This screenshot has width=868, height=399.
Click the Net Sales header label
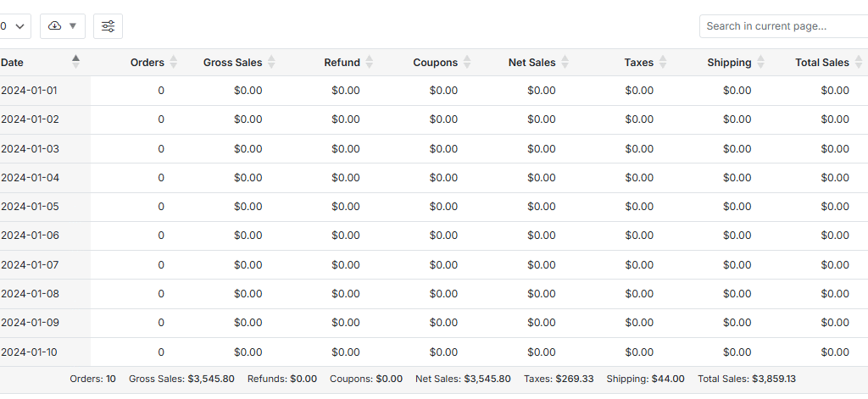531,62
